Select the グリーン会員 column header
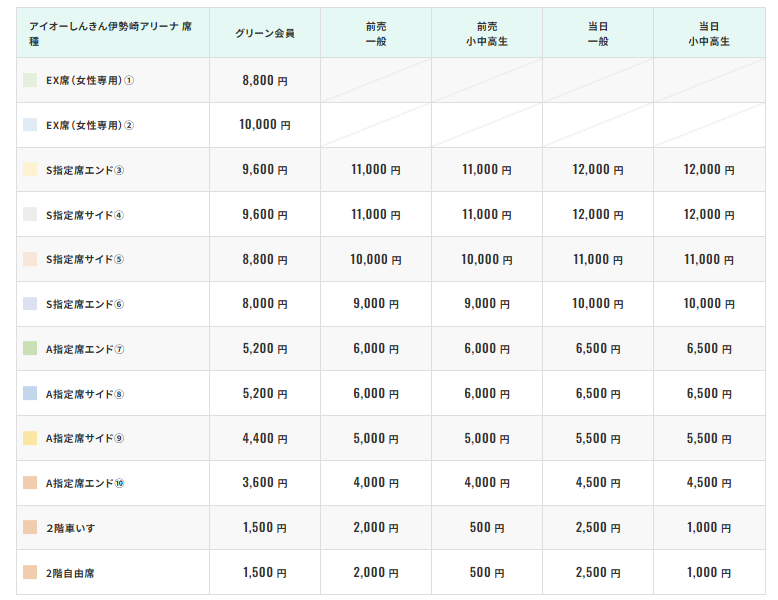This screenshot has height=600, width=778. coord(264,33)
